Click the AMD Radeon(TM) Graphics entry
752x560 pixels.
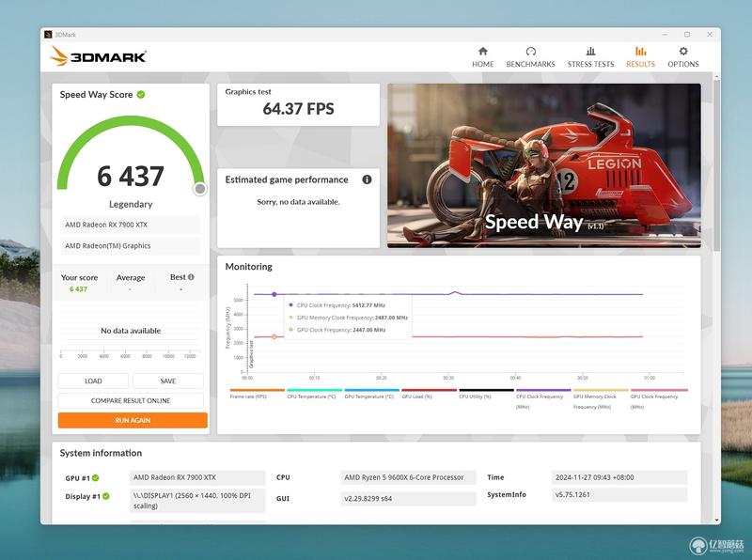coord(131,246)
